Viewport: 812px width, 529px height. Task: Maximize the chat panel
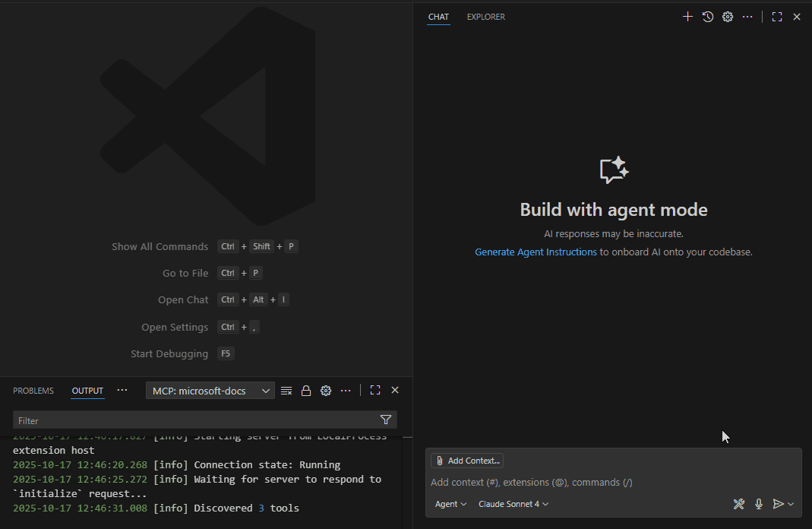point(777,17)
